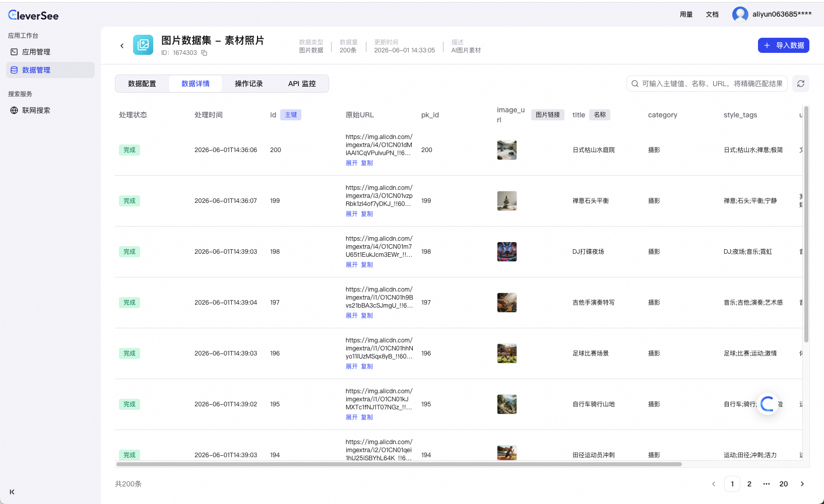Switch to the API 监控 tab

(x=302, y=84)
